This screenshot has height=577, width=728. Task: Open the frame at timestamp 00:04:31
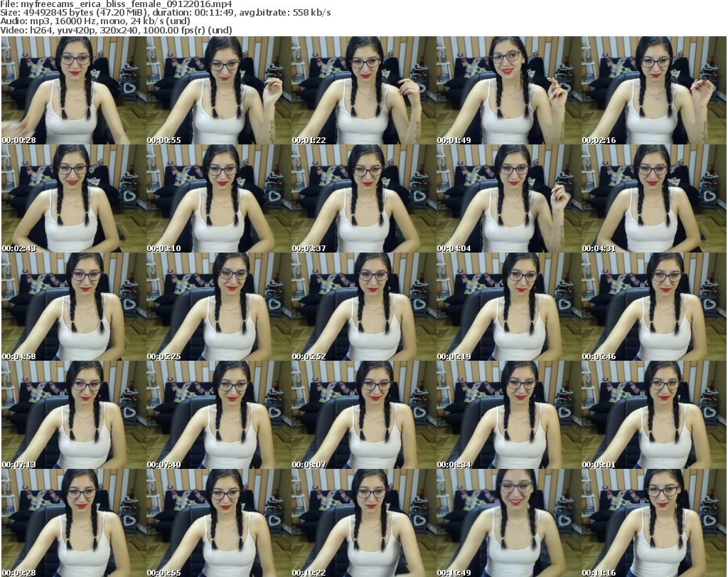654,198
